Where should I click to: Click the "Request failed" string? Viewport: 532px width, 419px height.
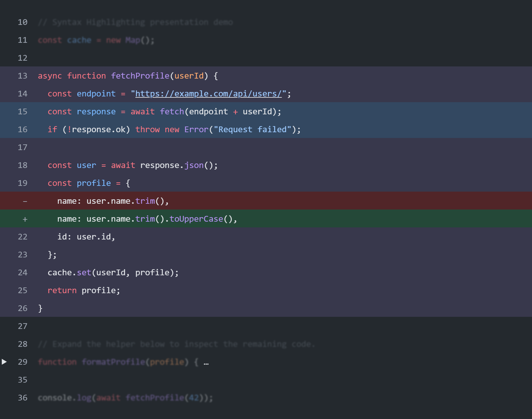click(252, 129)
